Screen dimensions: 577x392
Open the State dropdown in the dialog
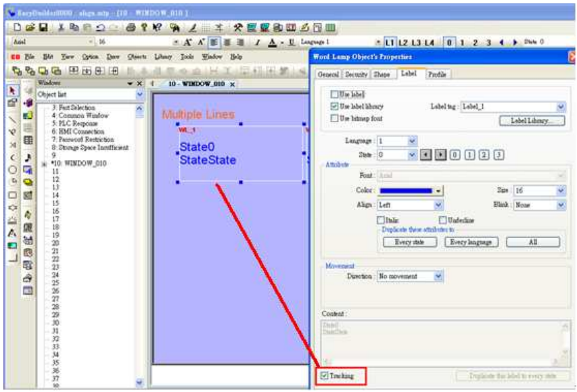tap(412, 155)
